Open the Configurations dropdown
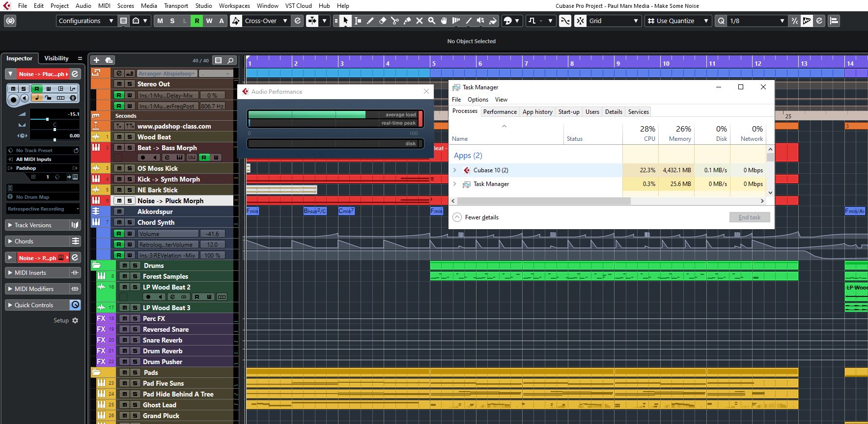 pos(86,21)
